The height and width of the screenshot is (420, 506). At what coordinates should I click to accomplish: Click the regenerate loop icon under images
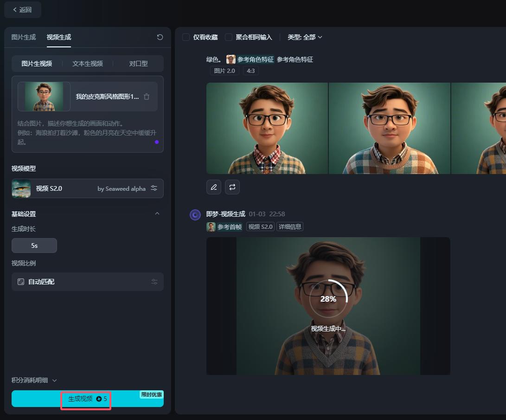pos(232,187)
